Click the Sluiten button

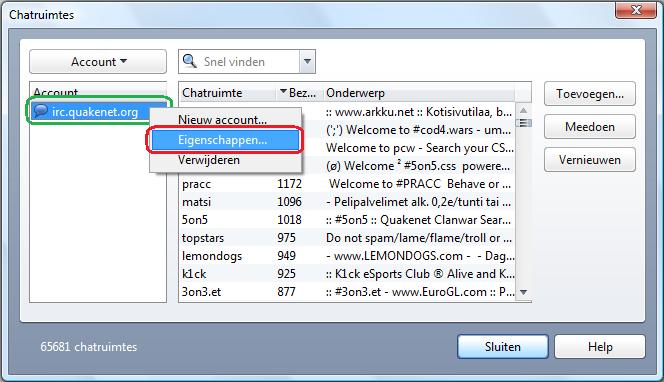click(503, 347)
